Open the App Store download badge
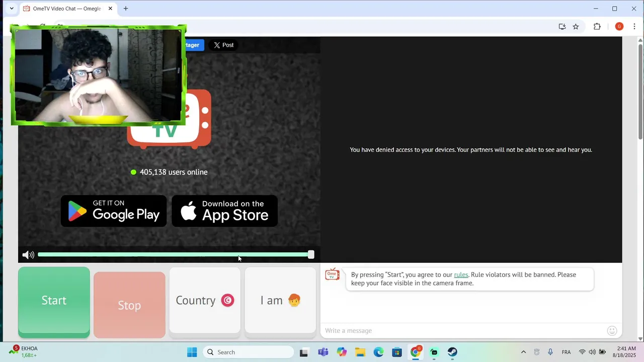The image size is (644, 362). point(225,211)
